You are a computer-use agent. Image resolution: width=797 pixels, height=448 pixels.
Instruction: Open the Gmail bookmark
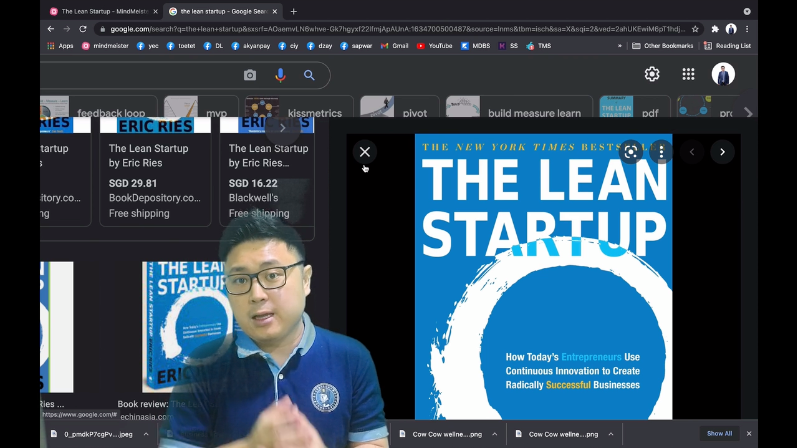(394, 46)
